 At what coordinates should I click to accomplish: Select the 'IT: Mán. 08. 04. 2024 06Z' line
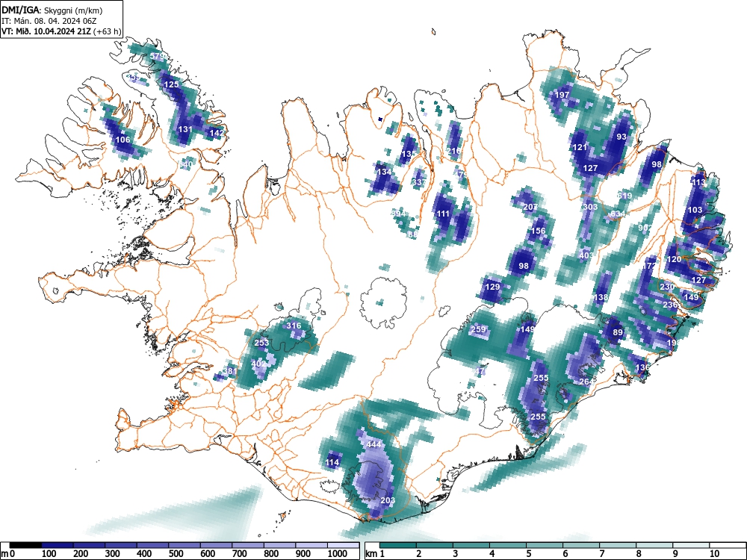click(49, 21)
